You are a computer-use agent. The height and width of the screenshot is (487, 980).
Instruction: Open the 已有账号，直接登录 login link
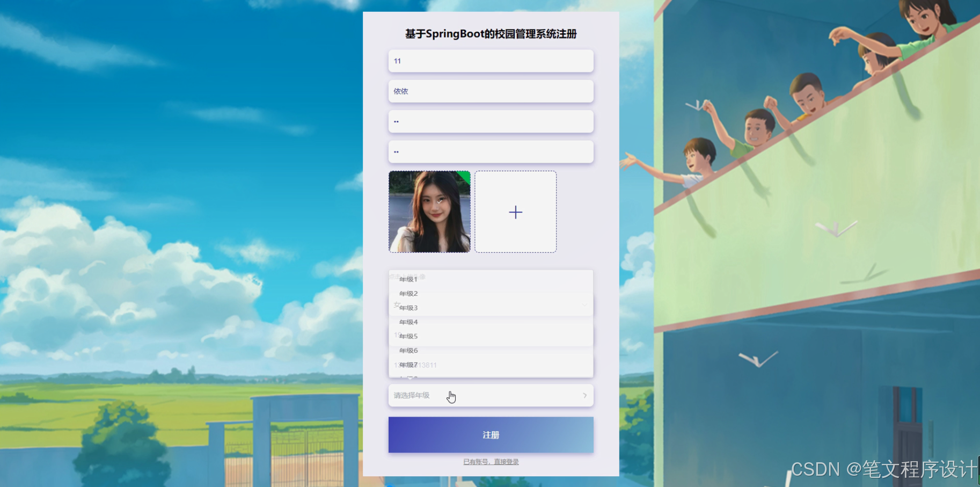[x=490, y=462]
